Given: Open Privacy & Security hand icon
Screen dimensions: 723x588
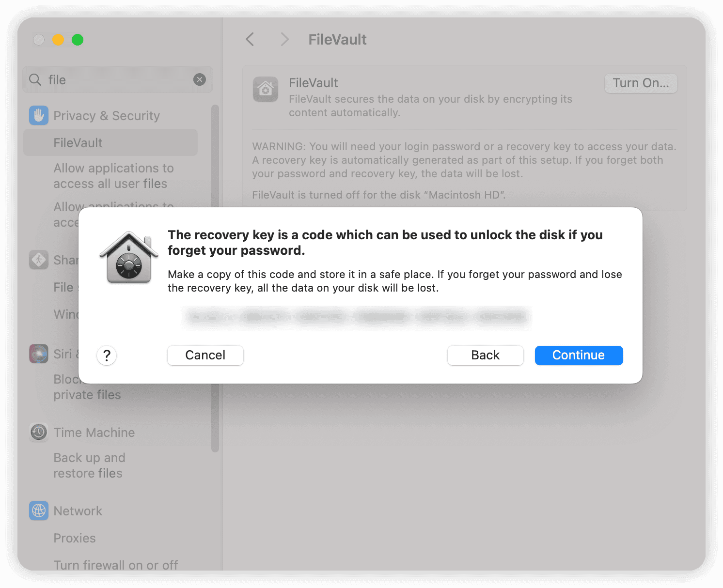Looking at the screenshot, I should [39, 115].
